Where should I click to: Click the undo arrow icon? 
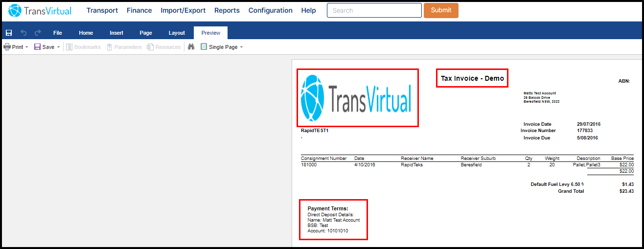[x=23, y=33]
